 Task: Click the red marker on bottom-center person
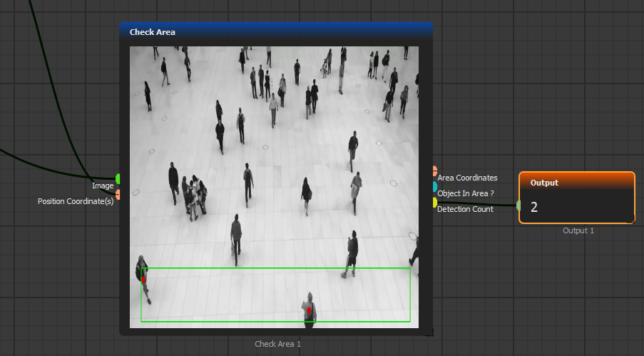pyautogui.click(x=309, y=311)
